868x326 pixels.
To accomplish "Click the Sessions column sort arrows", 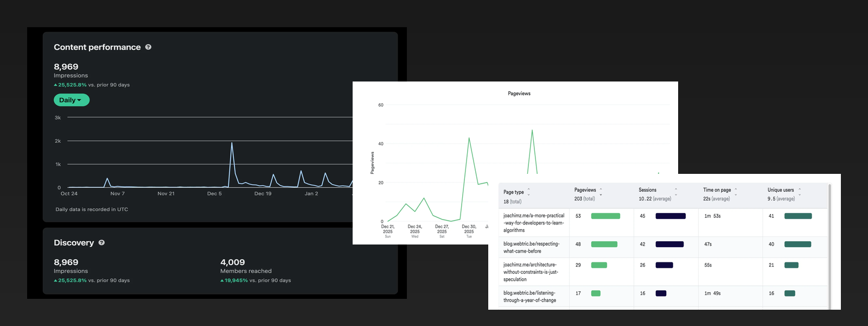I will pyautogui.click(x=675, y=192).
